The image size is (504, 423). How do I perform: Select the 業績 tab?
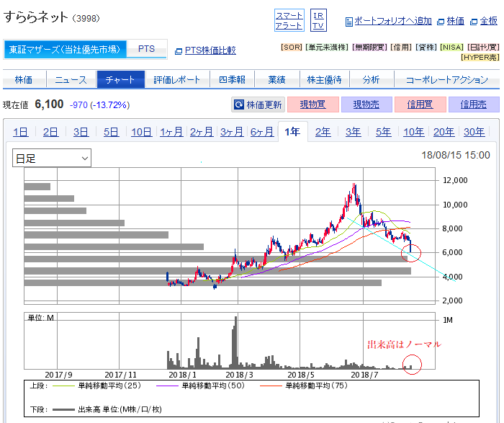(276, 79)
